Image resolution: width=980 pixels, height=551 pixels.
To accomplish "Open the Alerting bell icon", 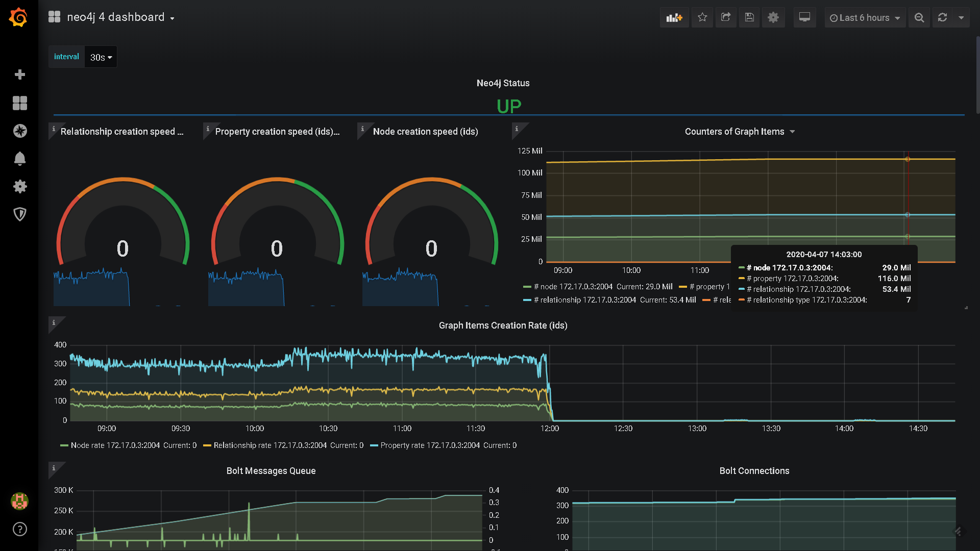I will [20, 159].
